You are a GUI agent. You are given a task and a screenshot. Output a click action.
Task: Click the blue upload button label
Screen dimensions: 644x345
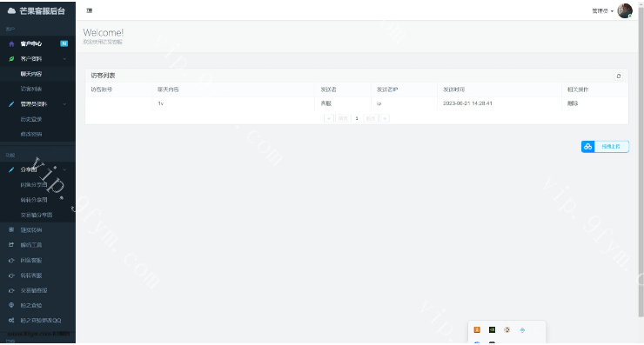pyautogui.click(x=611, y=147)
